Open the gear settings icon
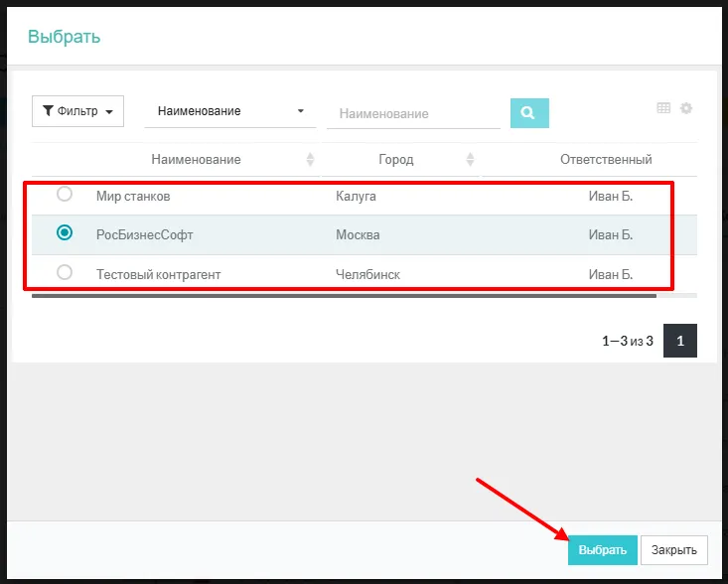Screen dimensions: 728x584 pos(685,108)
